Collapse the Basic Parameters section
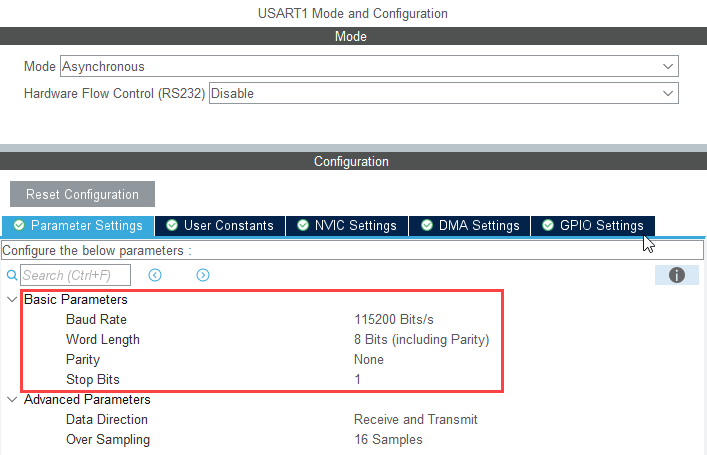The height and width of the screenshot is (455, 707). pos(11,299)
